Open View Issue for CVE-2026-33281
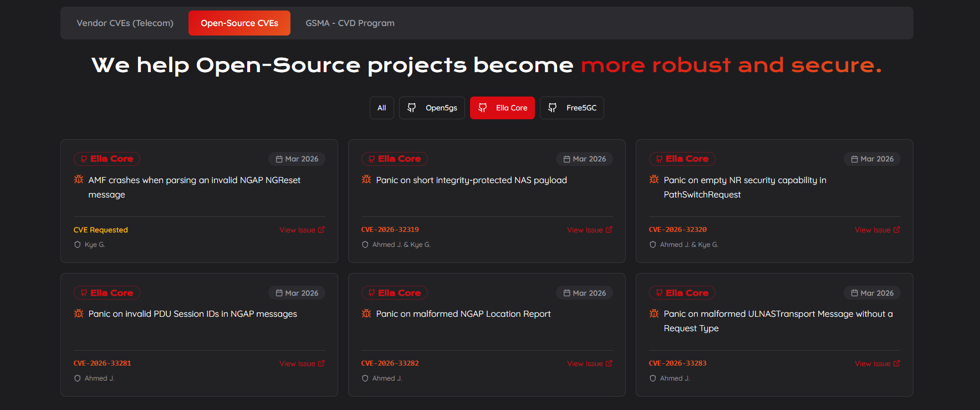 [302, 363]
